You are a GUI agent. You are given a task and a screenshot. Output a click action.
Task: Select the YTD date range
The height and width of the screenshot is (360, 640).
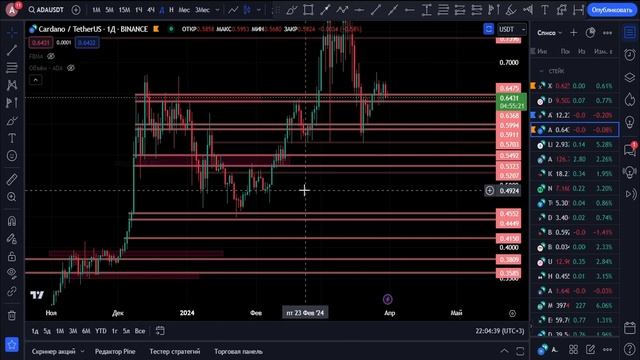tap(100, 331)
